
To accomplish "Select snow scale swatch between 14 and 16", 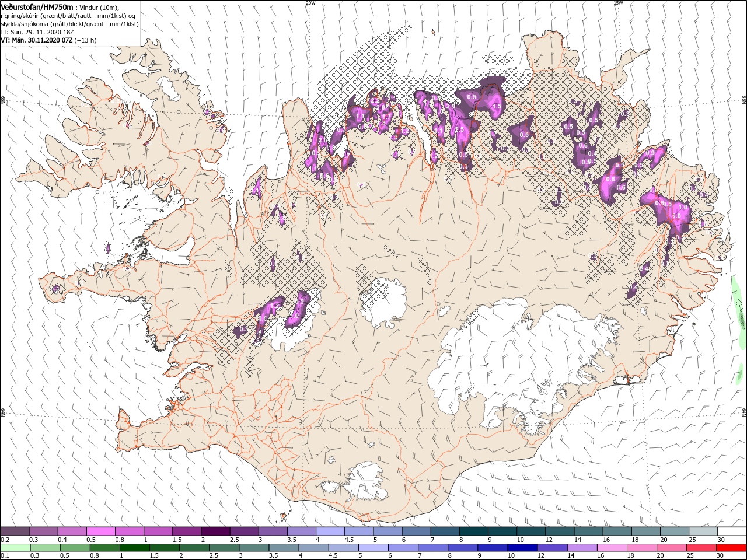I will point(589,531).
